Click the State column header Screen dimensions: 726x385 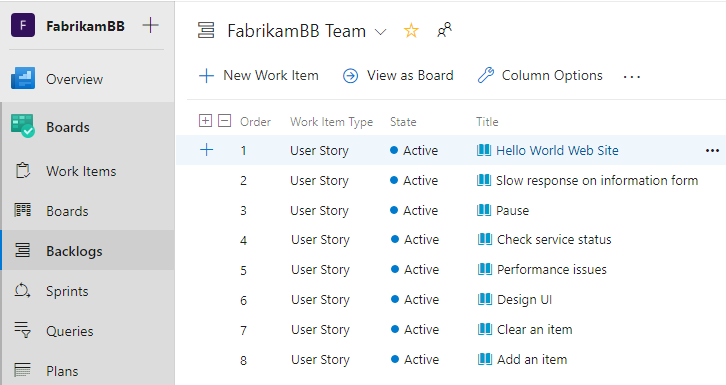click(403, 122)
